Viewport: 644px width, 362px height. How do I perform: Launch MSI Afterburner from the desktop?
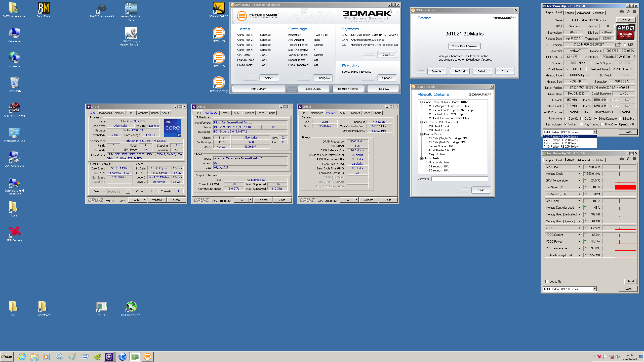click(131, 309)
